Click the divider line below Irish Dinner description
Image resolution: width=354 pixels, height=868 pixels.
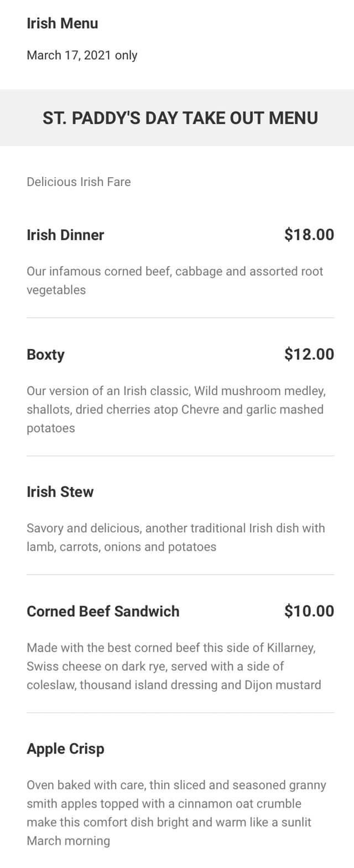[x=180, y=318]
